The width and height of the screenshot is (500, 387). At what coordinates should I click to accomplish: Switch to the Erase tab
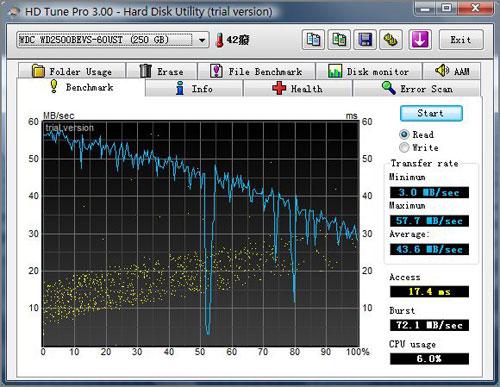pos(162,71)
